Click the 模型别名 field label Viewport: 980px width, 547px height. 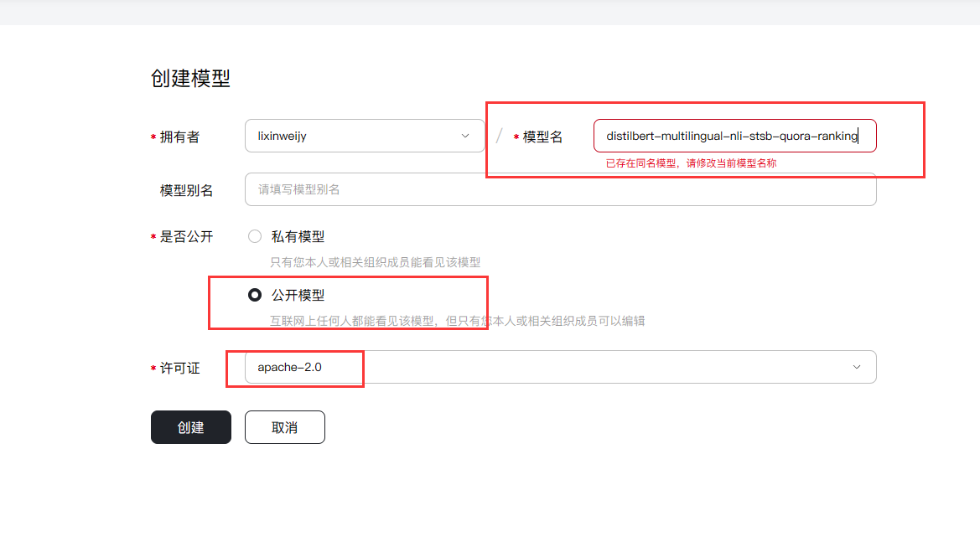coord(186,190)
